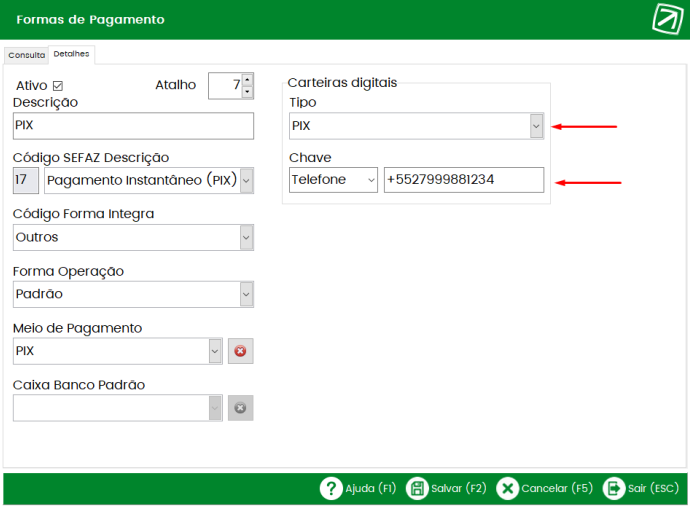
Task: Click the Meio de Pagamento label
Action: coord(77,328)
